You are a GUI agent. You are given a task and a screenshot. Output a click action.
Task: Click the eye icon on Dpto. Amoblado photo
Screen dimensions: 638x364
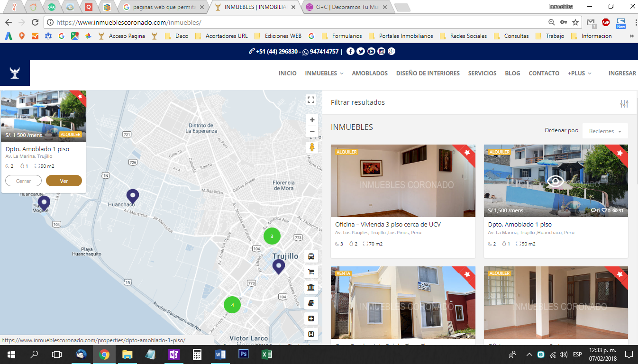556,181
